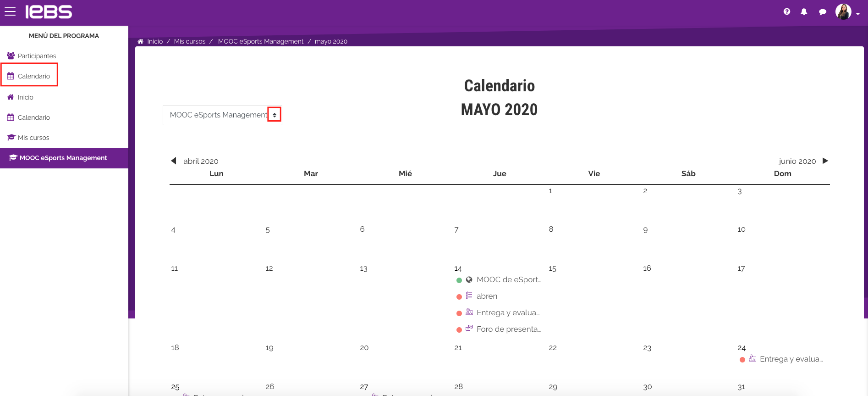Follow the Inicio breadcrumb link

click(155, 41)
